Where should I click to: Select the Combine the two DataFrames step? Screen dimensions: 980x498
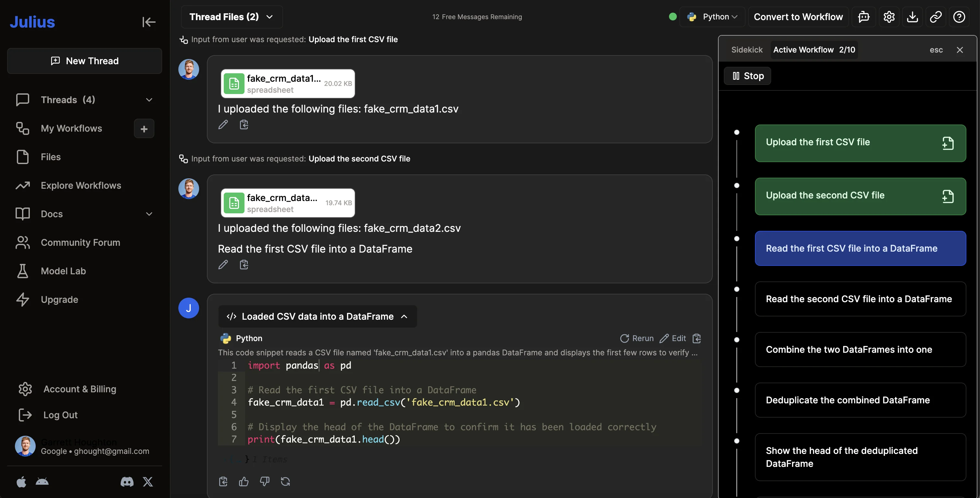click(x=860, y=350)
